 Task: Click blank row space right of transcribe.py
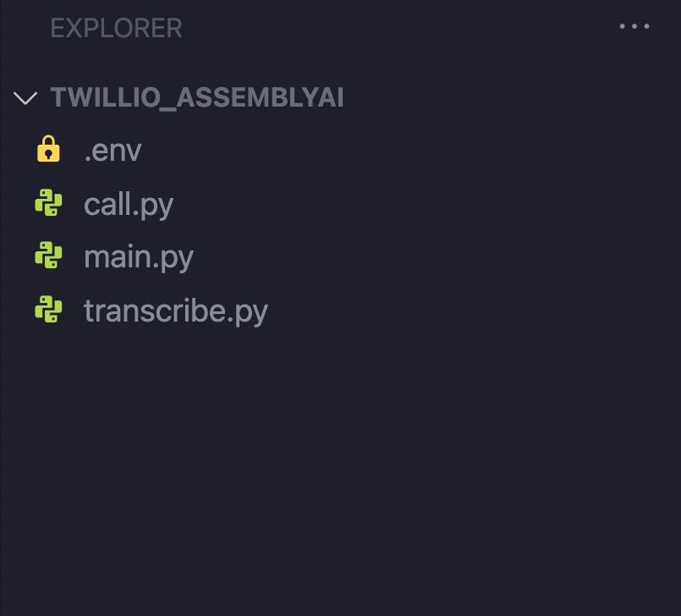(465, 311)
